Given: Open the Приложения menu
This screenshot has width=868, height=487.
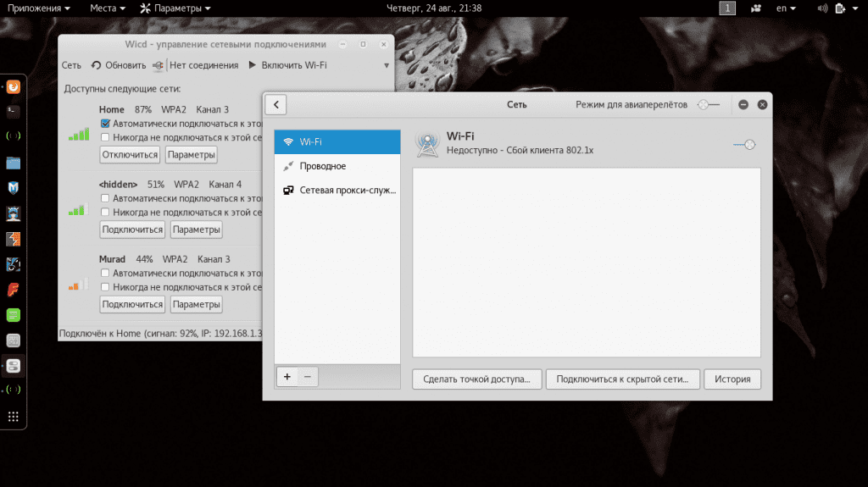Looking at the screenshot, I should [39, 8].
